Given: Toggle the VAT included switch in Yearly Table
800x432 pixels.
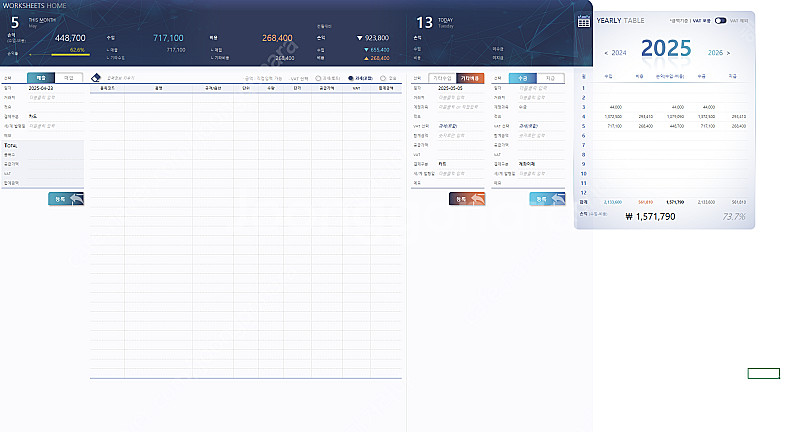Looking at the screenshot, I should pyautogui.click(x=720, y=21).
